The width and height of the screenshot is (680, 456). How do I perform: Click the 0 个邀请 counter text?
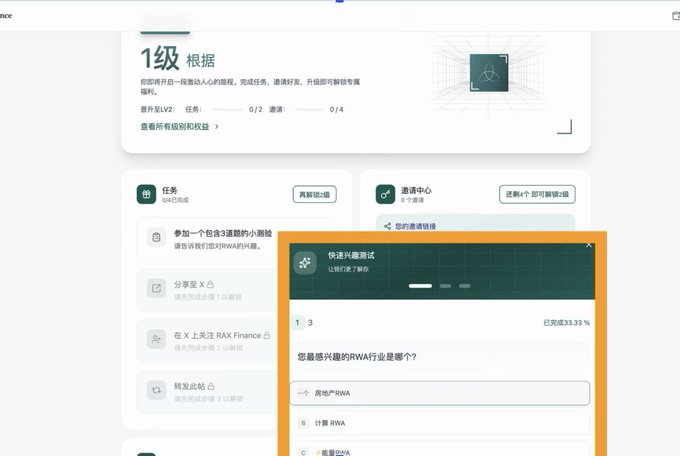(412, 200)
